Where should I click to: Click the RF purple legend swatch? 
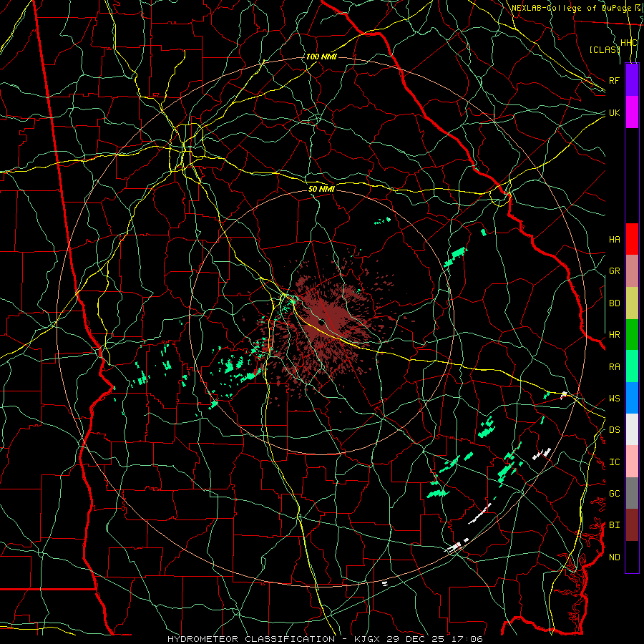[x=632, y=80]
